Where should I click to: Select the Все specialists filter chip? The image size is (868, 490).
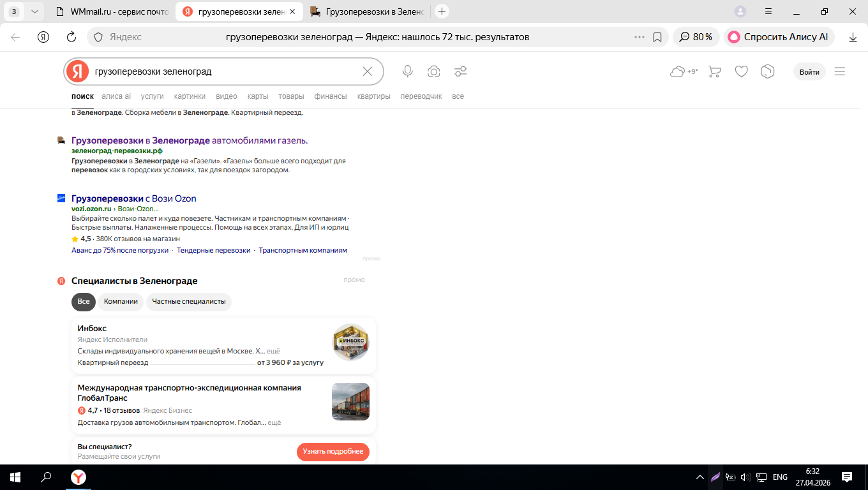click(84, 302)
